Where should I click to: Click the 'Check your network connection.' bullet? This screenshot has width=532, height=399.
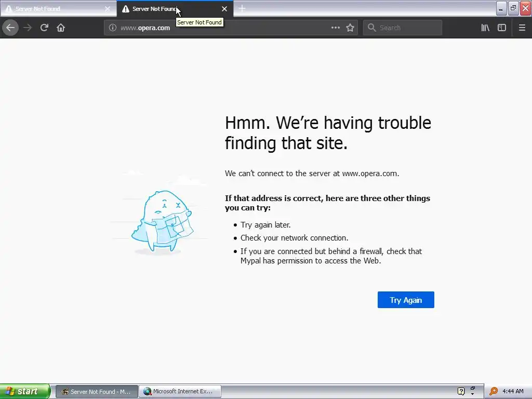click(294, 238)
